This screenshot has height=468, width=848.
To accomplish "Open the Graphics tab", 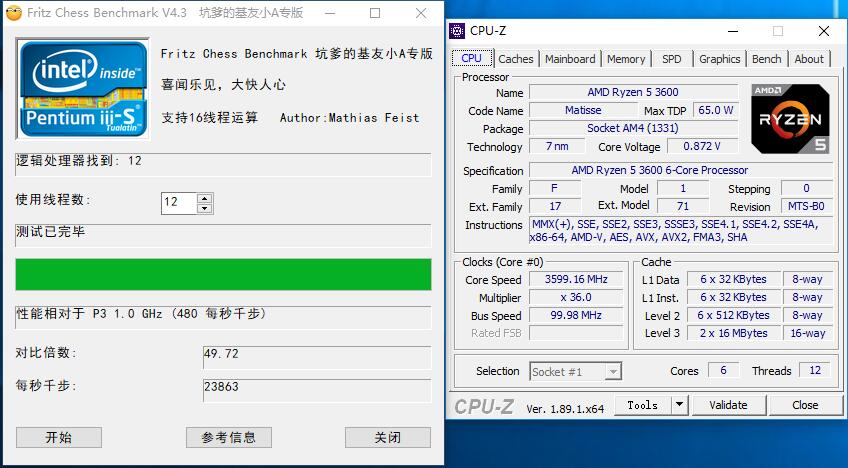I will pyautogui.click(x=719, y=59).
